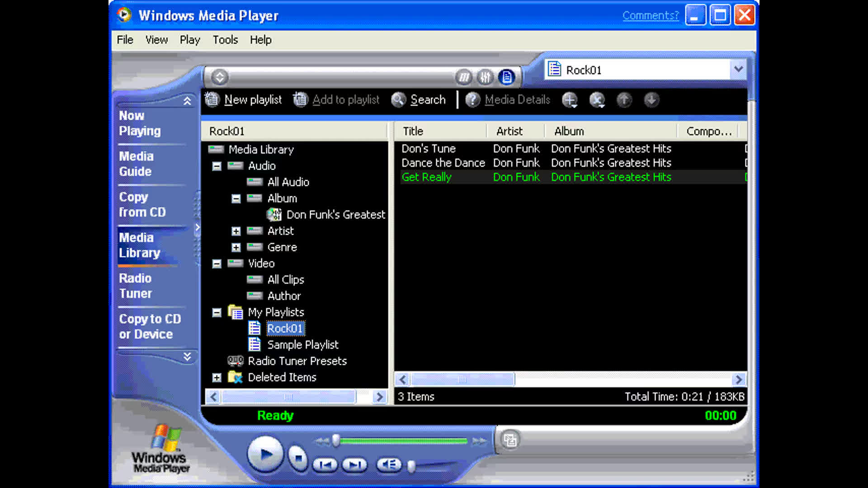Click the rewind arrows icon
The height and width of the screenshot is (488, 868).
(322, 441)
